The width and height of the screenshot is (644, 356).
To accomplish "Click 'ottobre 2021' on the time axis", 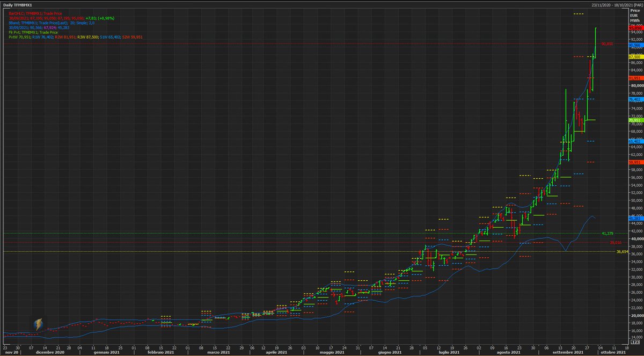I will pos(613,352).
